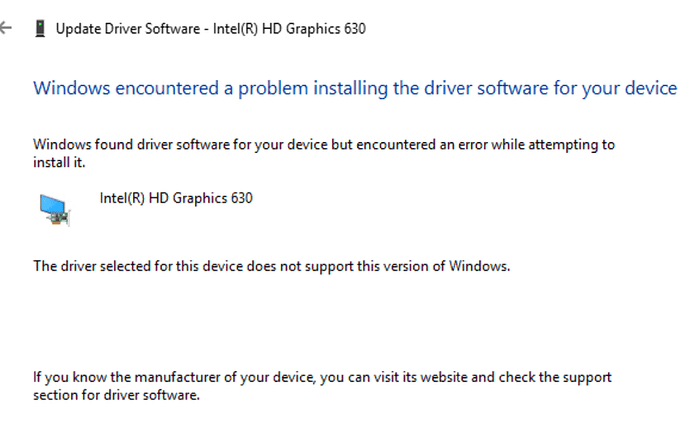This screenshot has width=690, height=435.
Task: Click "The driver selected for this device" text
Action: [132, 266]
